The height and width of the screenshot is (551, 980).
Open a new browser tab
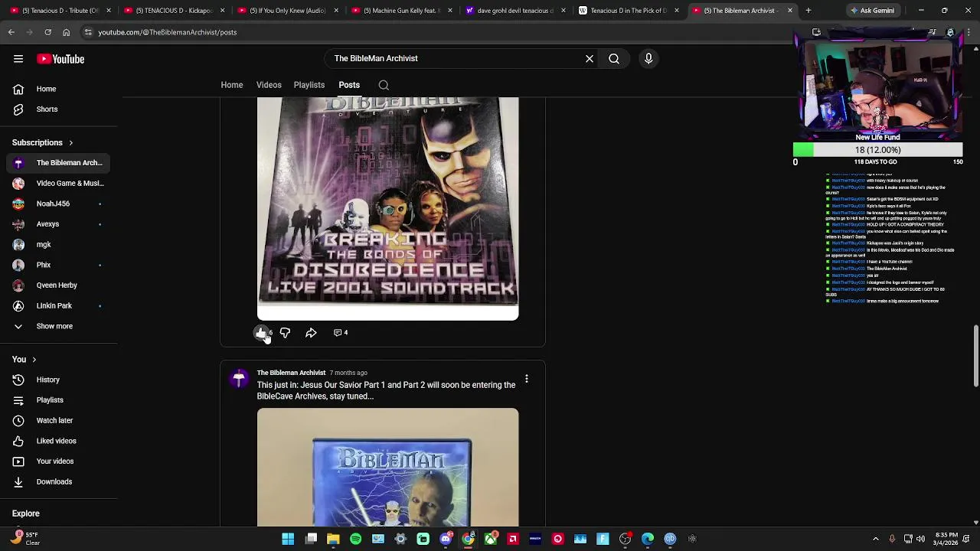808,11
